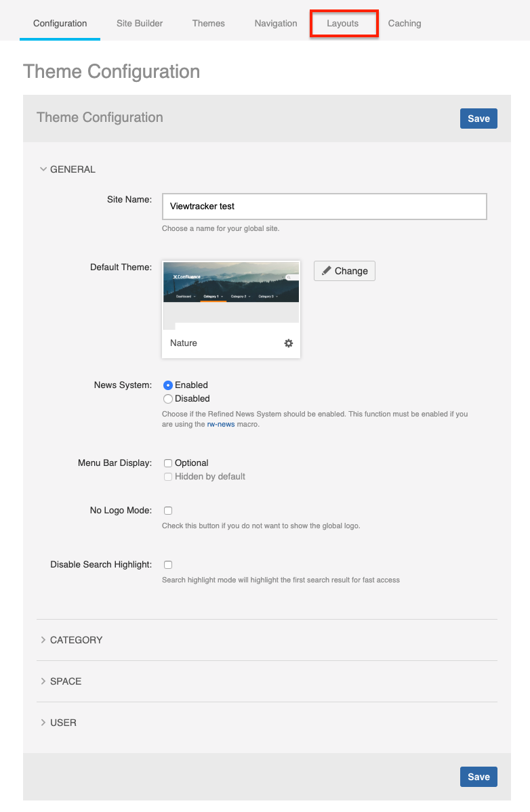Switch to the Site Builder tab
Screen dimensions: 530x812
140,23
